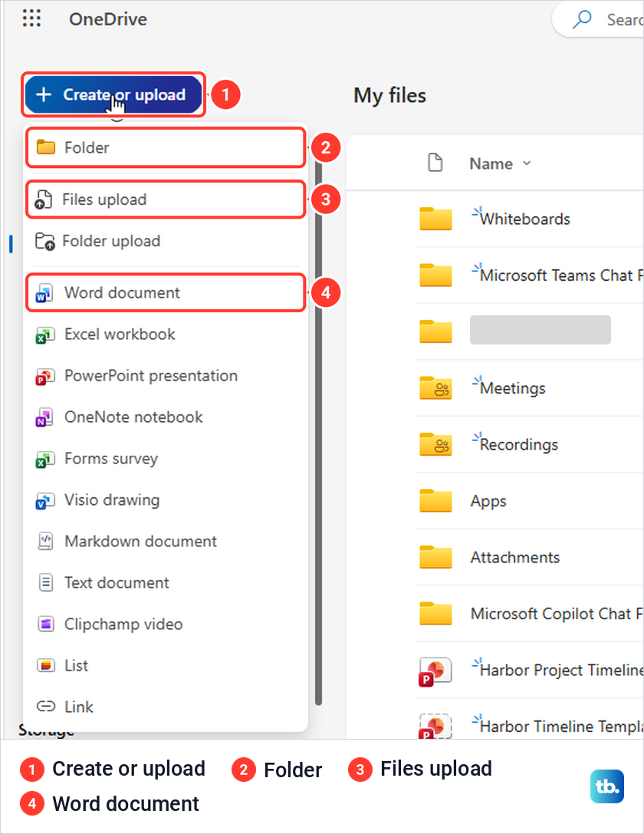Click the Forms survey icon

44,460
